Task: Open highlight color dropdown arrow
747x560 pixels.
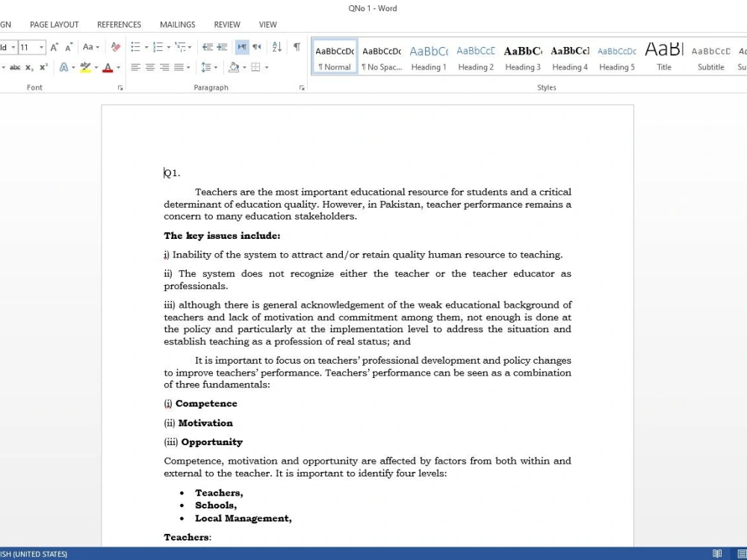Action: coord(96,68)
